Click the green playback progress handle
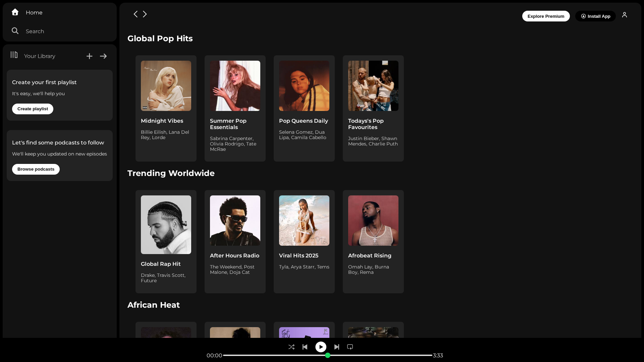Viewport: 644px width, 362px height. pos(328,355)
